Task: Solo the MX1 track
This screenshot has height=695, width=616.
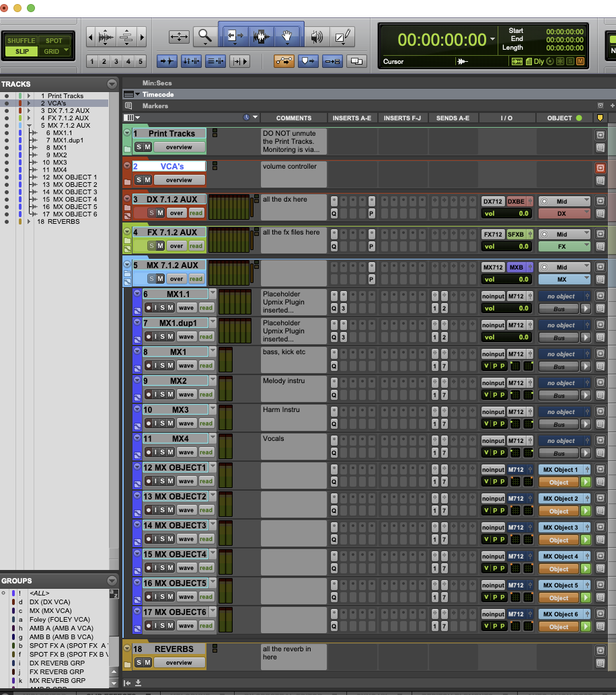Action: [163, 366]
